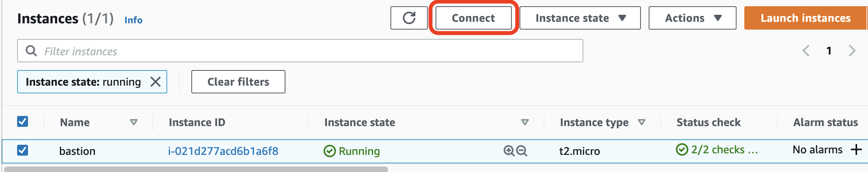
Task: Sort by Name column arrow
Action: (x=134, y=122)
